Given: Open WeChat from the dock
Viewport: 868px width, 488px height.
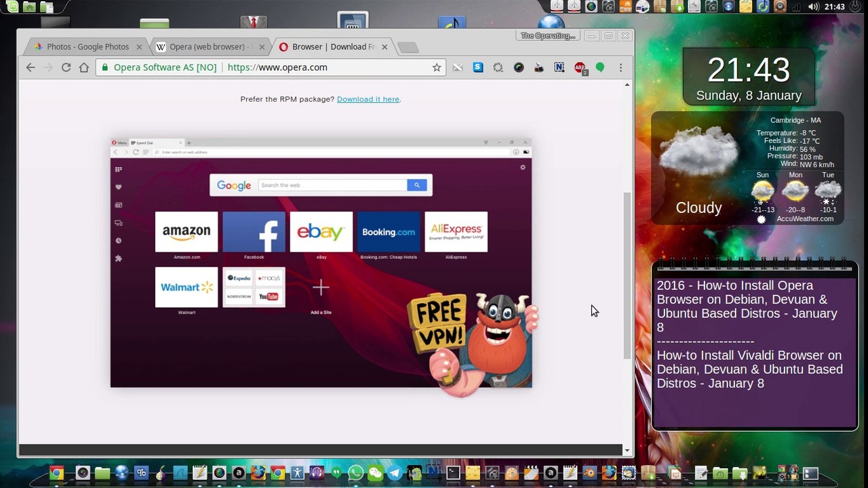Looking at the screenshot, I should pyautogui.click(x=375, y=473).
